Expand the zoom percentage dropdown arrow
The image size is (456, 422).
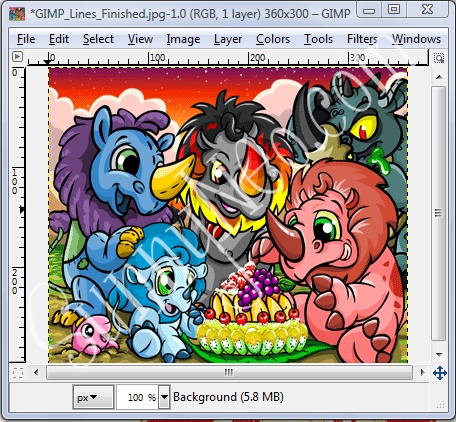click(164, 397)
